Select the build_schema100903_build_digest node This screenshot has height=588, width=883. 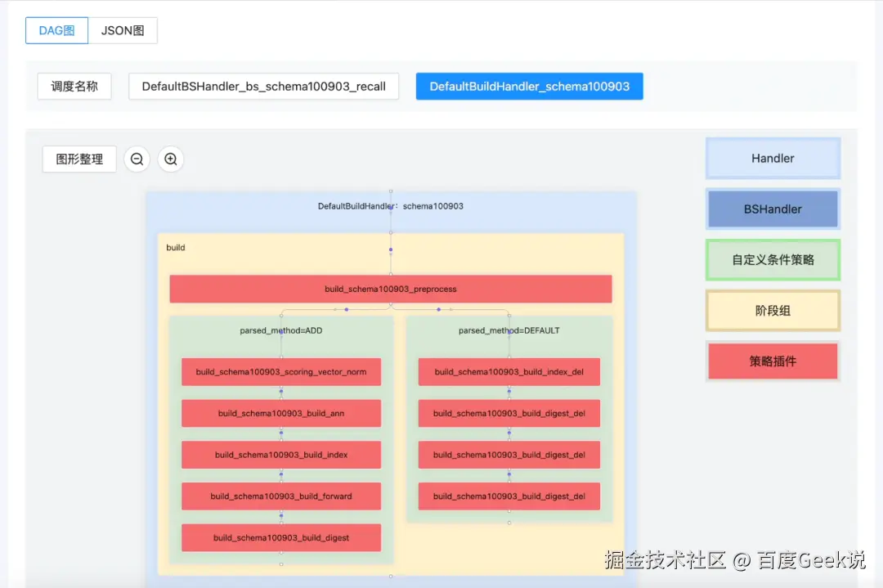pos(280,537)
